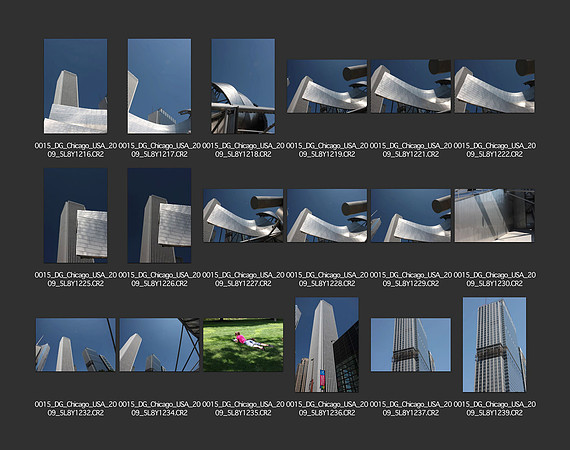The image size is (570, 450).
Task: Select thumbnail of image 5L8Y1216.CR2
Action: pos(76,86)
